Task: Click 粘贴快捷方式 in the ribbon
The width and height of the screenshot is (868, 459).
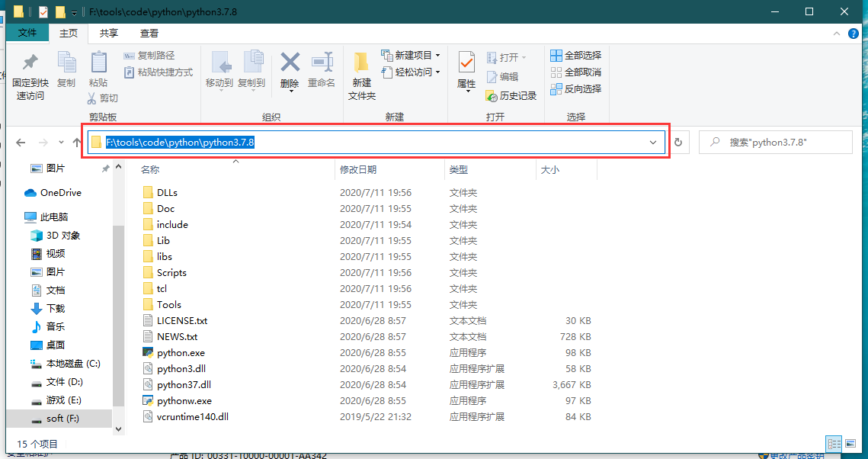Action: [x=158, y=72]
